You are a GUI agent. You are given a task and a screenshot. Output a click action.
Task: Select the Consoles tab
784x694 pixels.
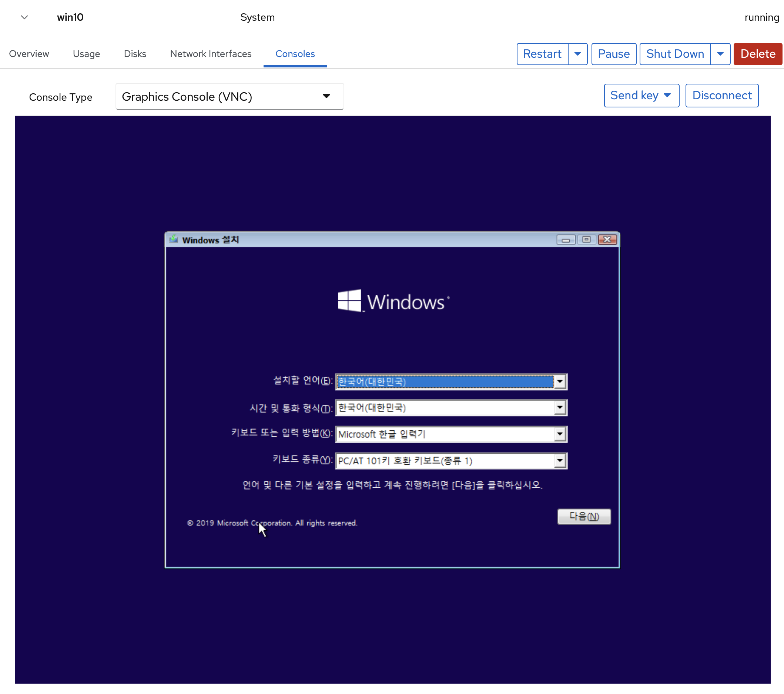pos(295,54)
